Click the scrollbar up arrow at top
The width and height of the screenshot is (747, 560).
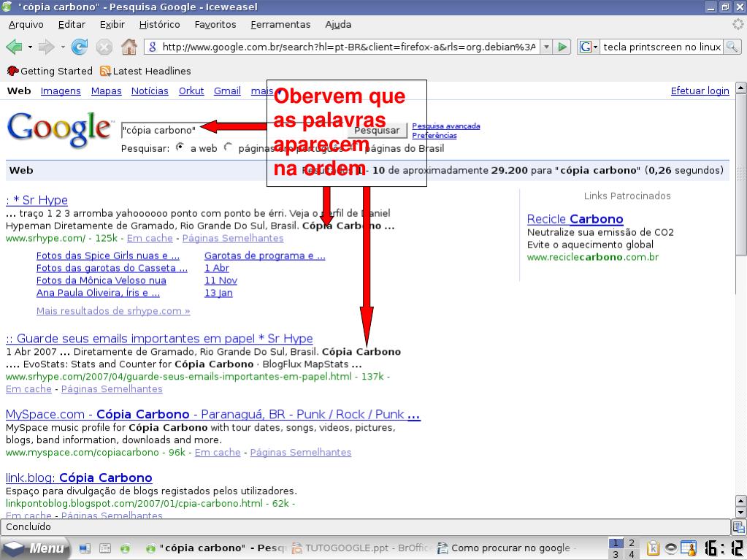tap(741, 88)
